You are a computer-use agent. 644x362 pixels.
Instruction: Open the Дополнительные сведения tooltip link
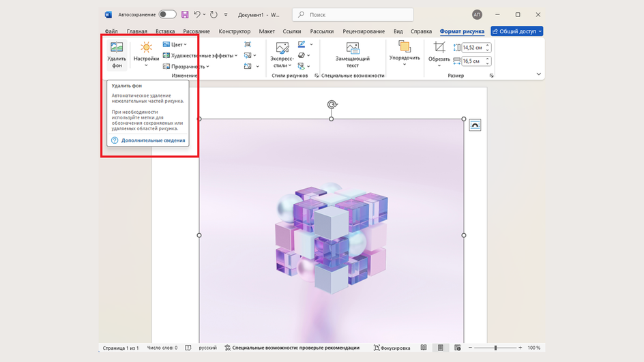tap(153, 140)
